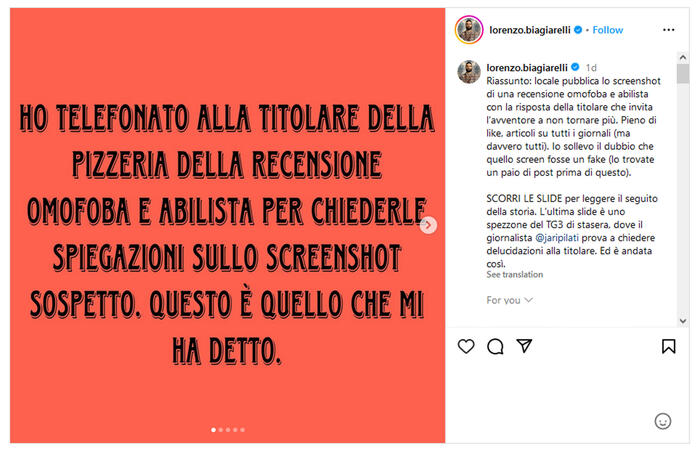700x451 pixels.
Task: Share post via paper plane icon
Action: [524, 346]
